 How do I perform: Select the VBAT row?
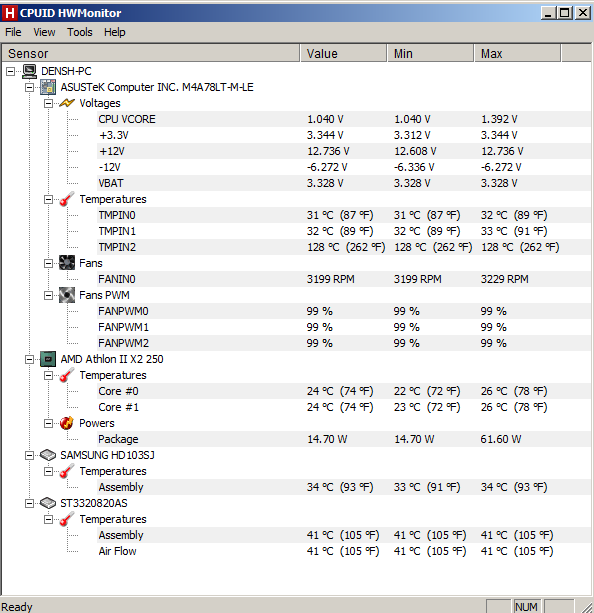click(344, 183)
